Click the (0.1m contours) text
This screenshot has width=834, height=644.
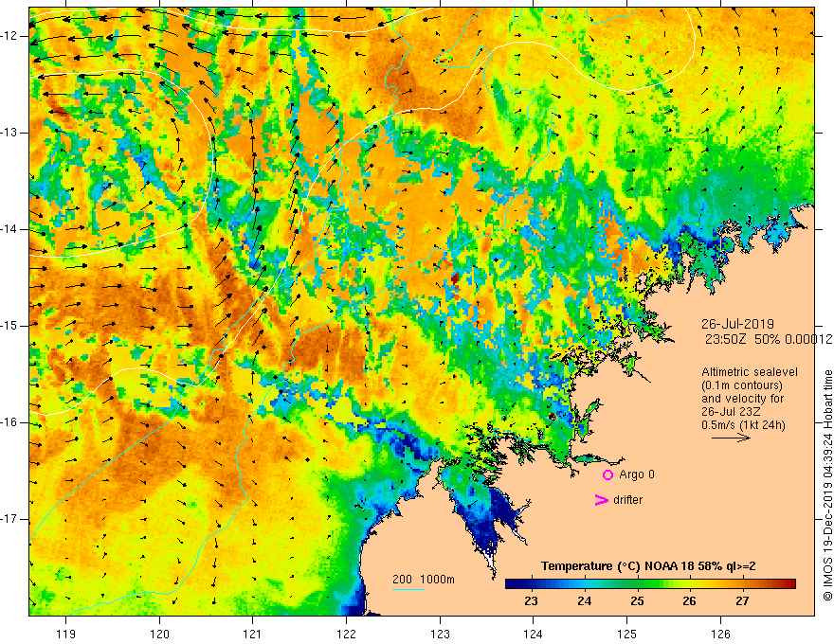tap(742, 385)
